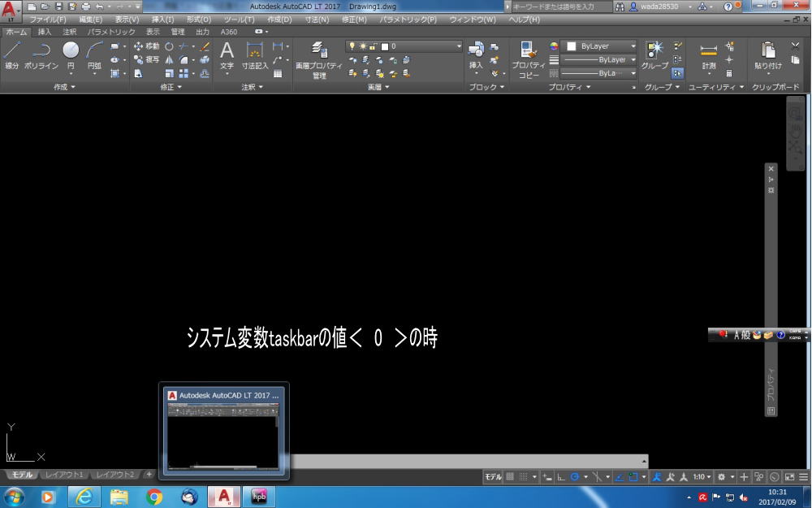Click the 複写 (Copy) tool
Image resolution: width=812 pixels, height=508 pixels.
[146, 59]
